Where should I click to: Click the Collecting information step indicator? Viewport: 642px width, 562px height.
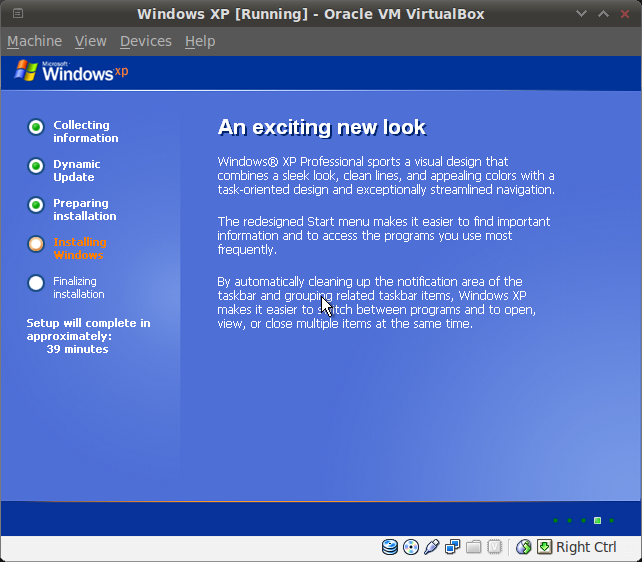36,127
